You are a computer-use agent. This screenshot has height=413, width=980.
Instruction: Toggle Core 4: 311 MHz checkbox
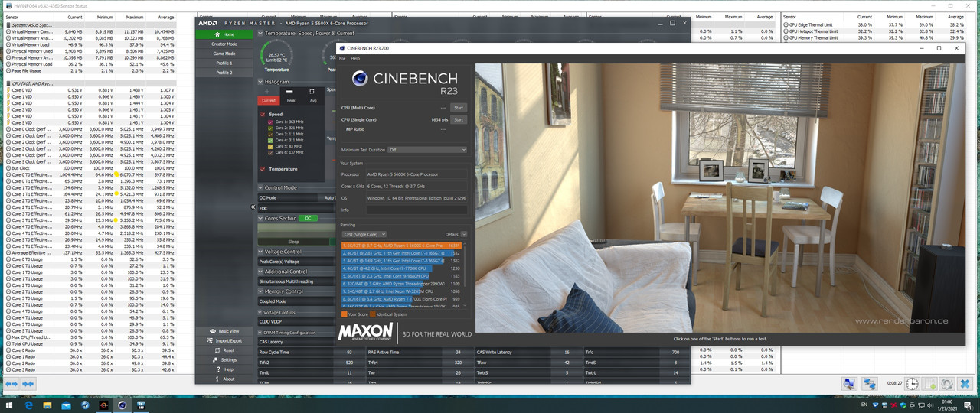pos(269,141)
